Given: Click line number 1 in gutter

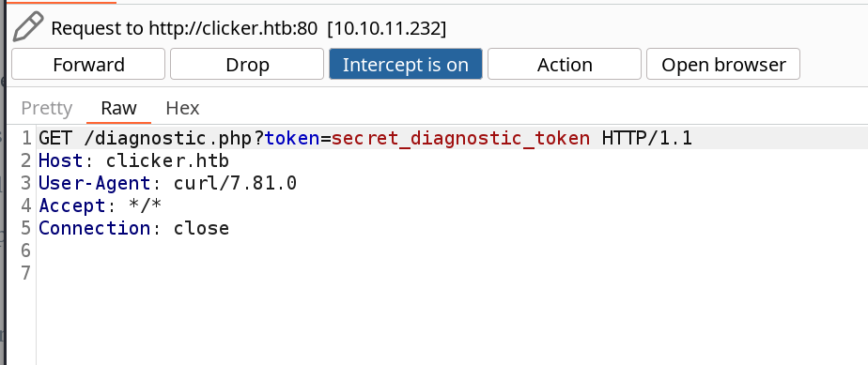Looking at the screenshot, I should point(26,138).
